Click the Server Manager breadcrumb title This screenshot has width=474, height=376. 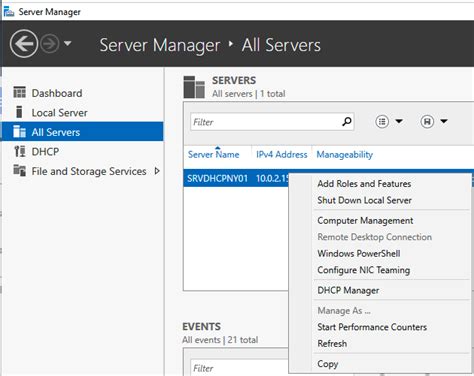click(x=160, y=45)
